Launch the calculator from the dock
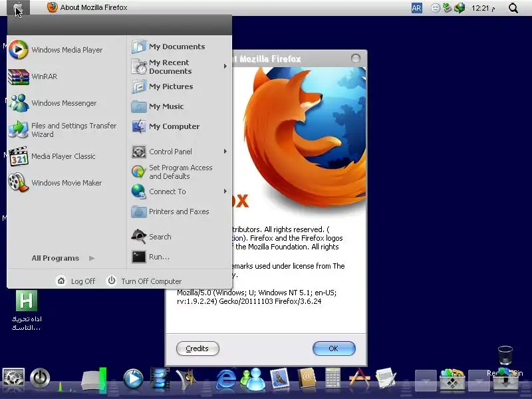This screenshot has width=532, height=399. (x=332, y=378)
